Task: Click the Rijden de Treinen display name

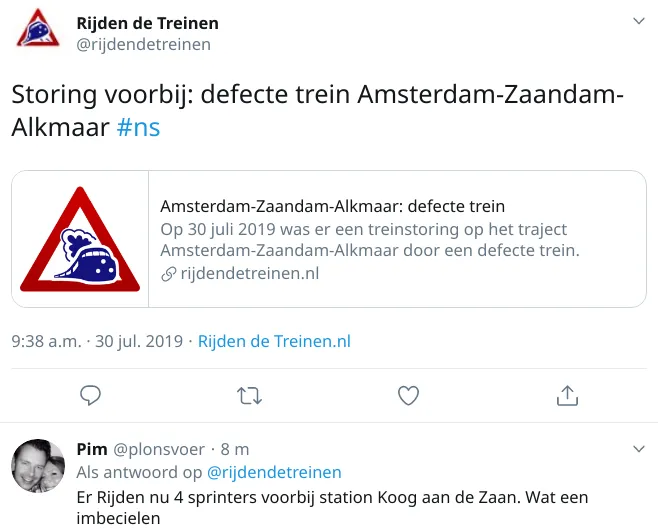Action: pyautogui.click(x=147, y=22)
